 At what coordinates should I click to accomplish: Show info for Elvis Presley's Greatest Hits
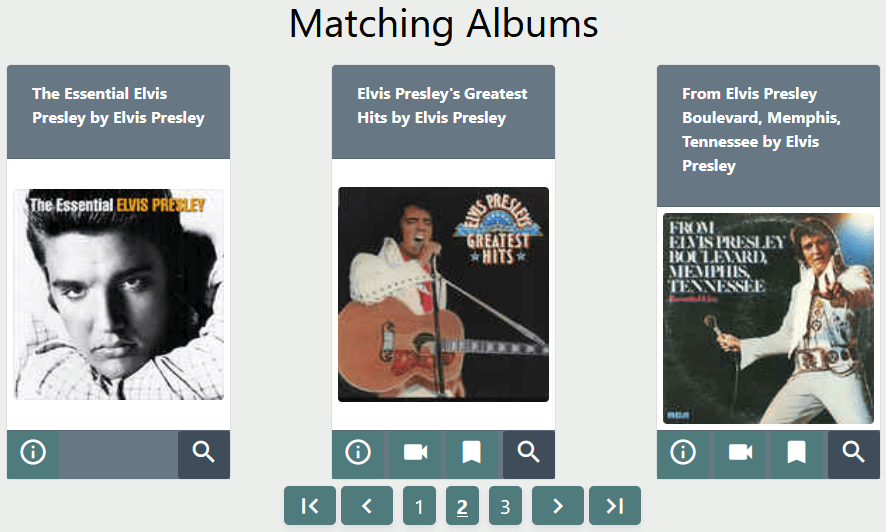click(x=358, y=453)
